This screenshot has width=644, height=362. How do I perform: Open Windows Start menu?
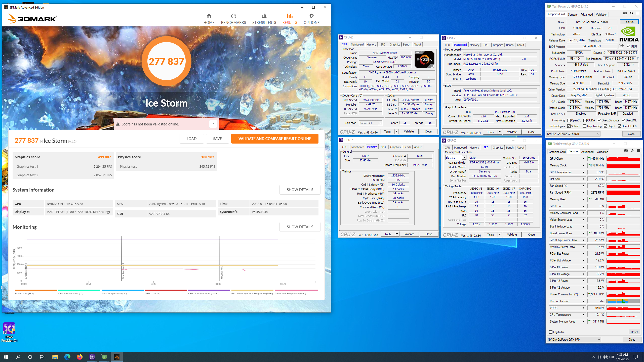coord(6,357)
